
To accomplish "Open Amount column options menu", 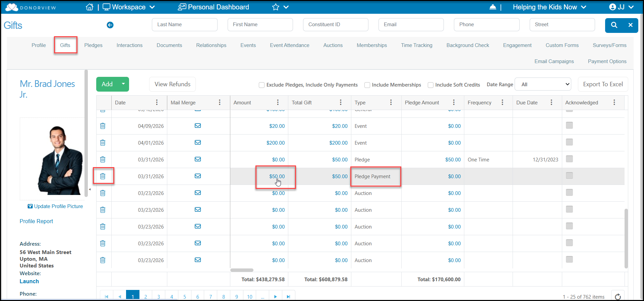I will tap(278, 102).
